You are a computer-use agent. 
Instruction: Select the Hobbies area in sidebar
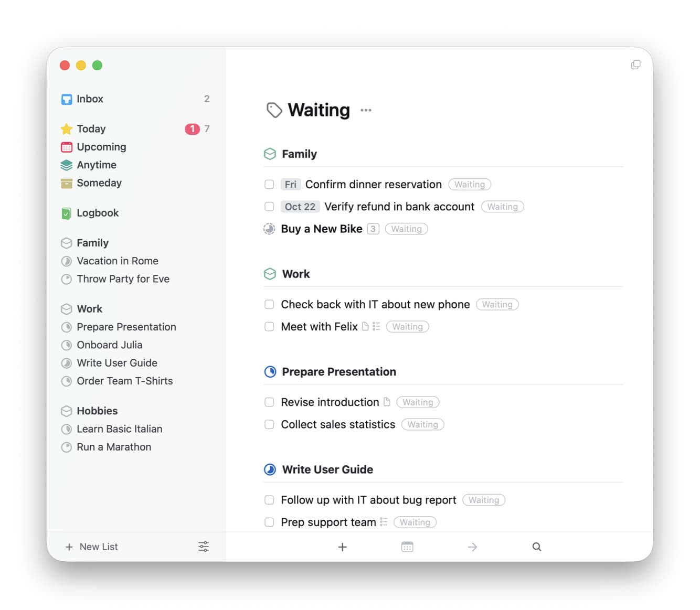tap(97, 411)
